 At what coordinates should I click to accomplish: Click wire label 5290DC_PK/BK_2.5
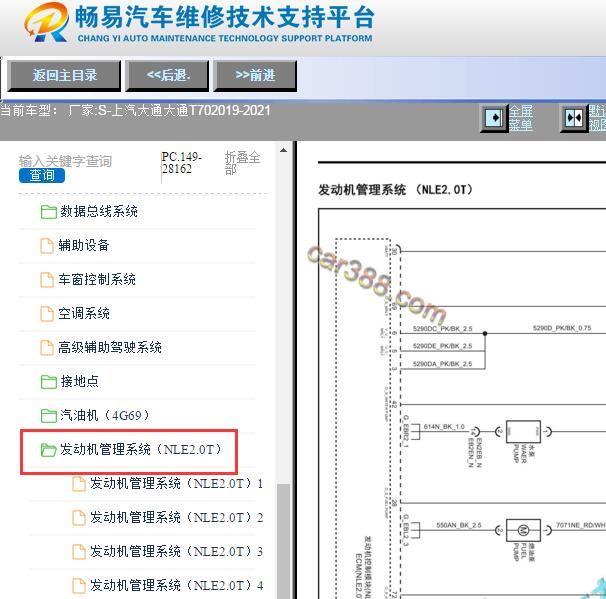[x=443, y=329]
